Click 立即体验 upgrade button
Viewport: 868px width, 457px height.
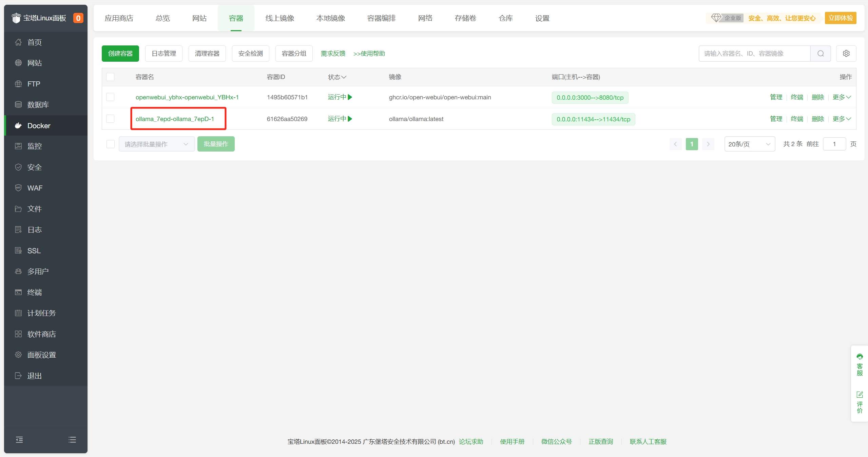coord(841,18)
